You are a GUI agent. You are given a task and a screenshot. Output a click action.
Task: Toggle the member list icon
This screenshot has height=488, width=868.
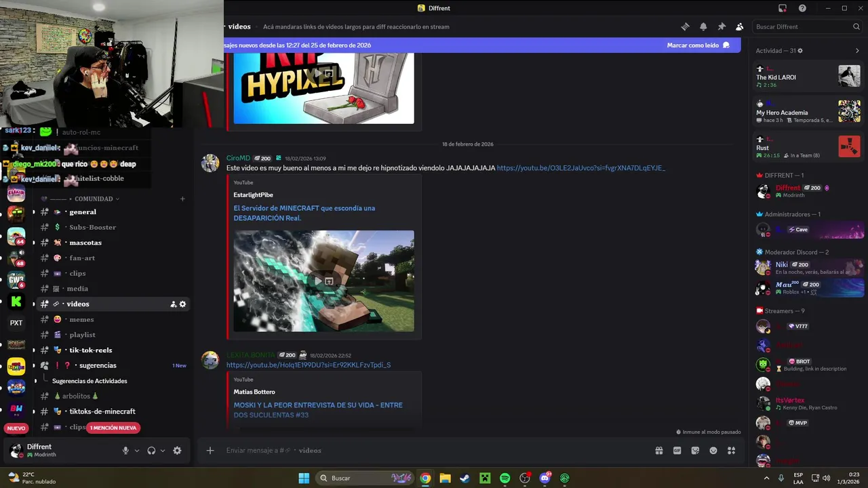coord(739,26)
